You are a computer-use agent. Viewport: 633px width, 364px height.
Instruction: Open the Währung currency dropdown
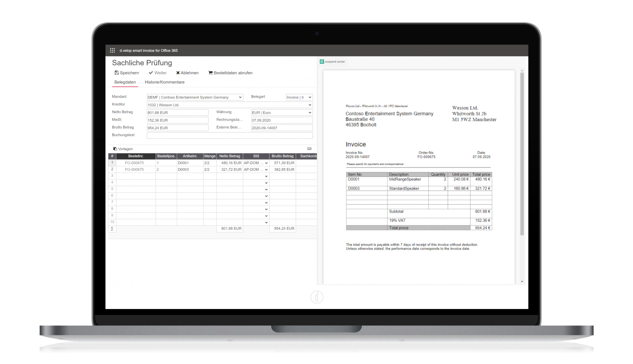pos(282,112)
